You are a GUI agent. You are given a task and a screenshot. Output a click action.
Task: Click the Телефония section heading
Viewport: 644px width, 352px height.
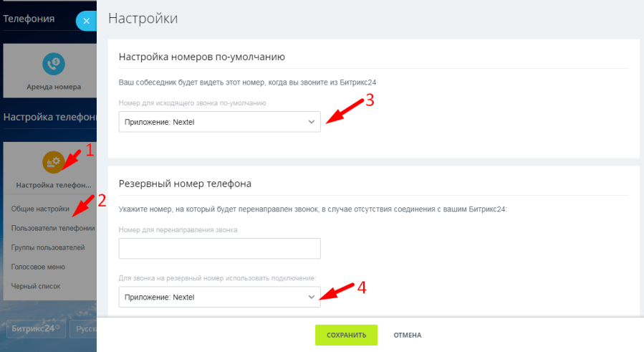point(29,19)
